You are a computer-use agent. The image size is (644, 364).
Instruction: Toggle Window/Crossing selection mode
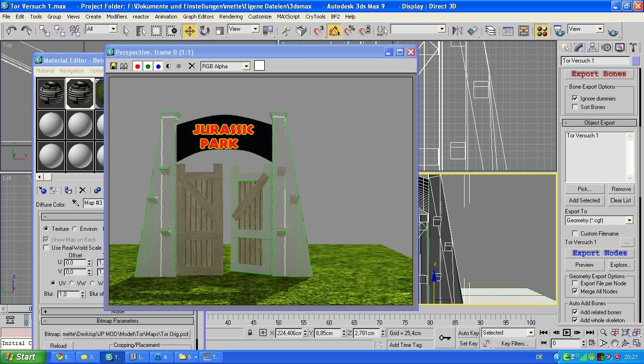click(171, 31)
